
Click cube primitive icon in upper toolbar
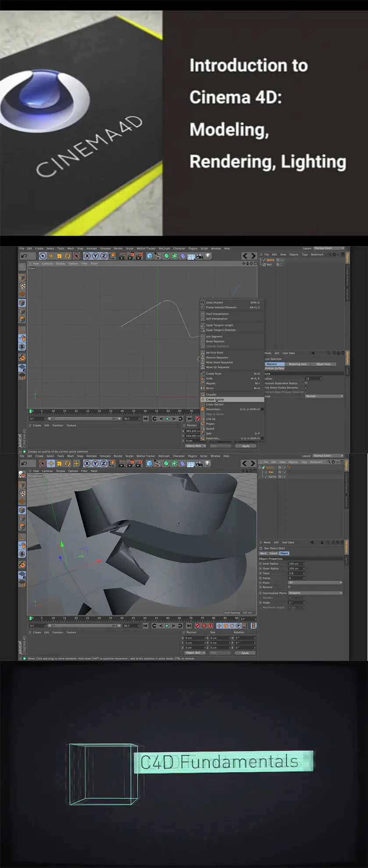pos(150,256)
